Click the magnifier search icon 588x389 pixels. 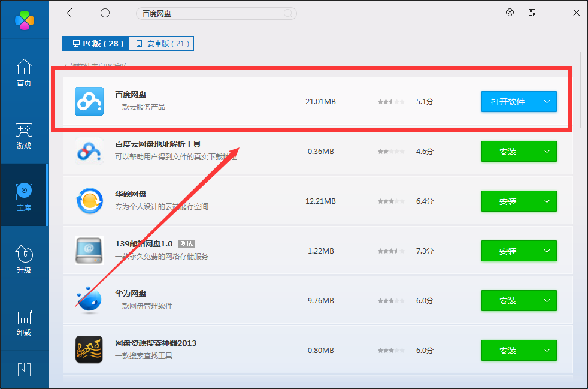288,14
